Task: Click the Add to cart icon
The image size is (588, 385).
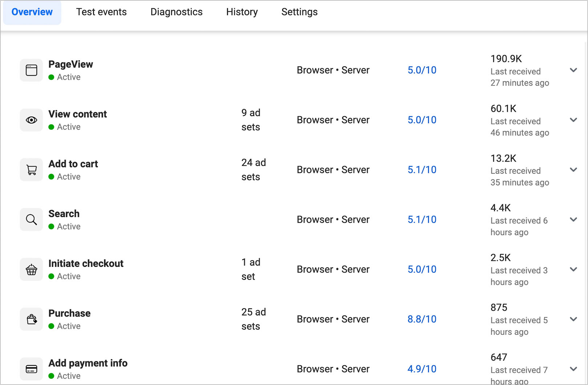Action: (31, 170)
